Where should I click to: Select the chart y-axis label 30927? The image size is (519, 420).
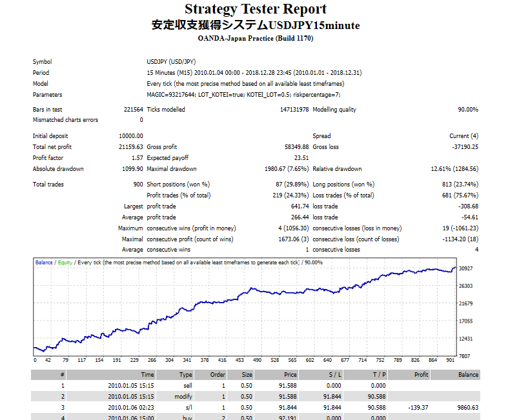(x=465, y=268)
